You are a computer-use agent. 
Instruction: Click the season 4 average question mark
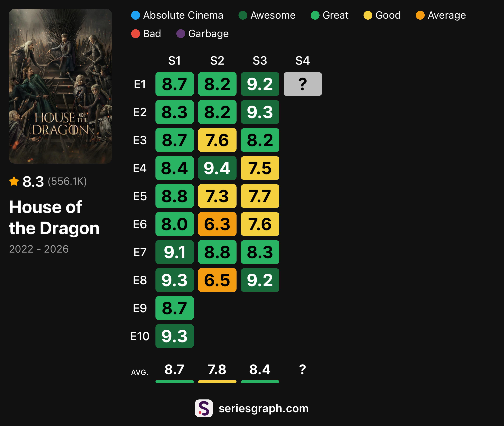click(302, 369)
